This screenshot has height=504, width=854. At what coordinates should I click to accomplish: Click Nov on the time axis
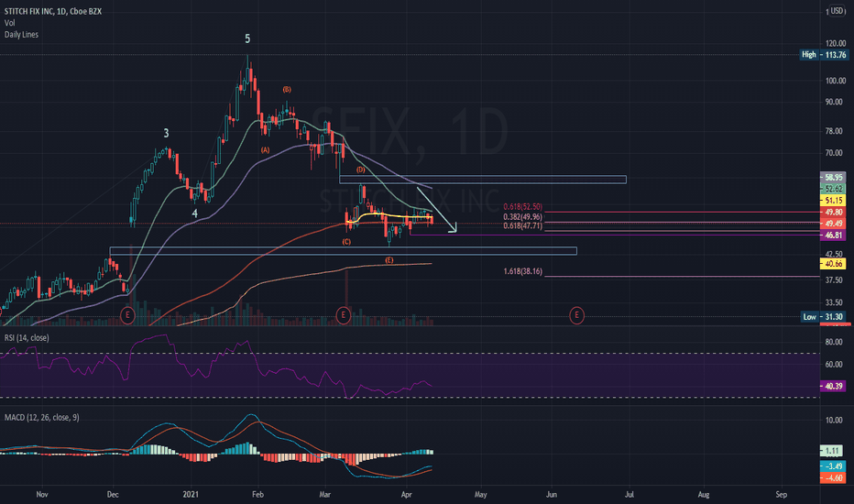[x=42, y=495]
